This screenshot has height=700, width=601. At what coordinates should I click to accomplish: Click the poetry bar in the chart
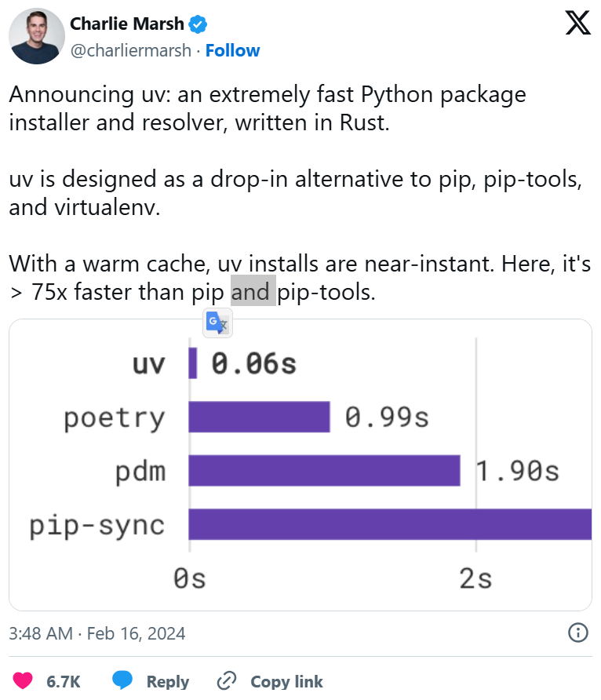[259, 417]
